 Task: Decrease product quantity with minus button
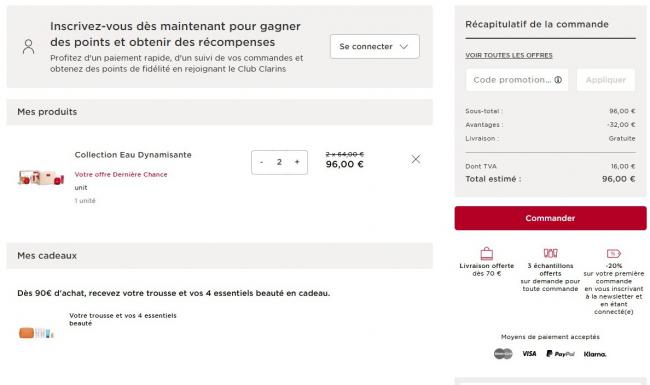[262, 162]
